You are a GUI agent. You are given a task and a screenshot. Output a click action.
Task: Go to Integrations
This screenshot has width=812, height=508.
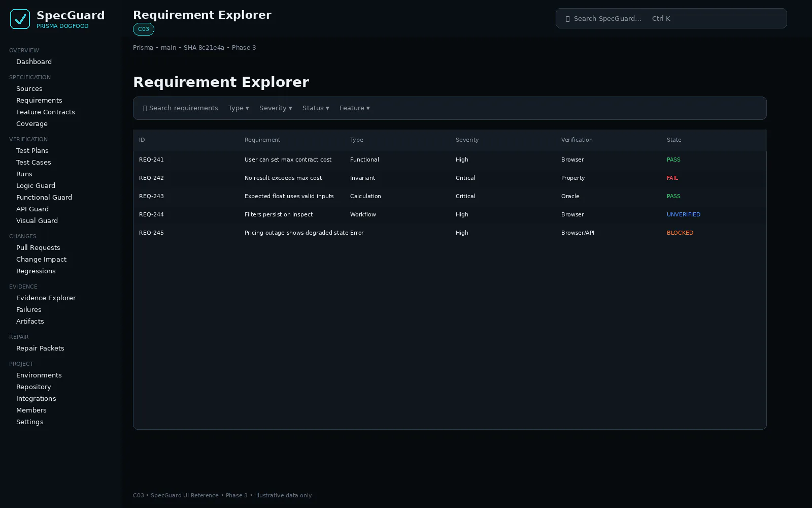36,398
